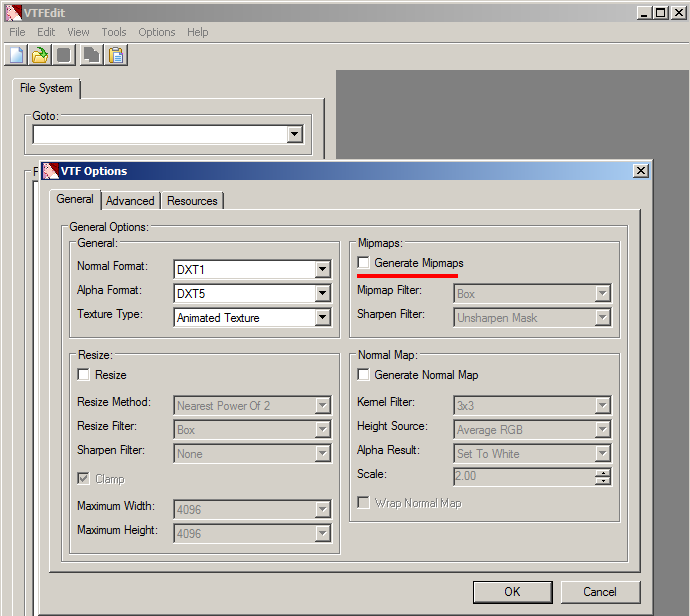Image resolution: width=690 pixels, height=616 pixels.
Task: Open the Mipmap Filter dropdown
Action: tap(602, 293)
